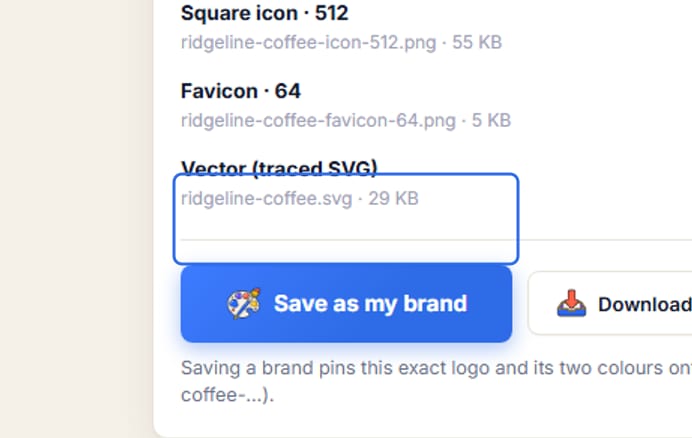
Task: Select the Vector (traced SVG) heading
Action: coord(279,168)
